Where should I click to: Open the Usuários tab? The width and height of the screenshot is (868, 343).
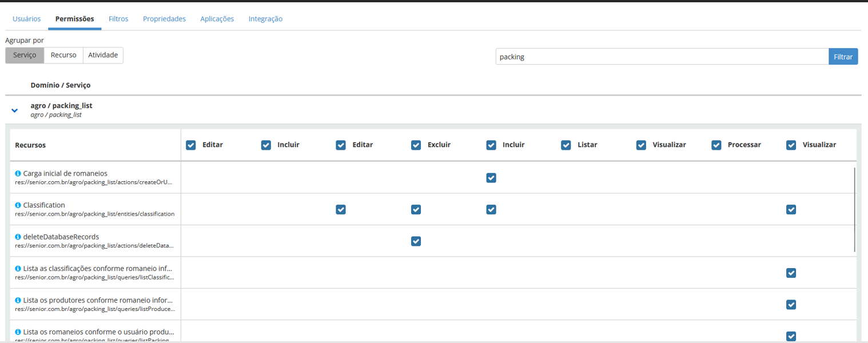[27, 19]
